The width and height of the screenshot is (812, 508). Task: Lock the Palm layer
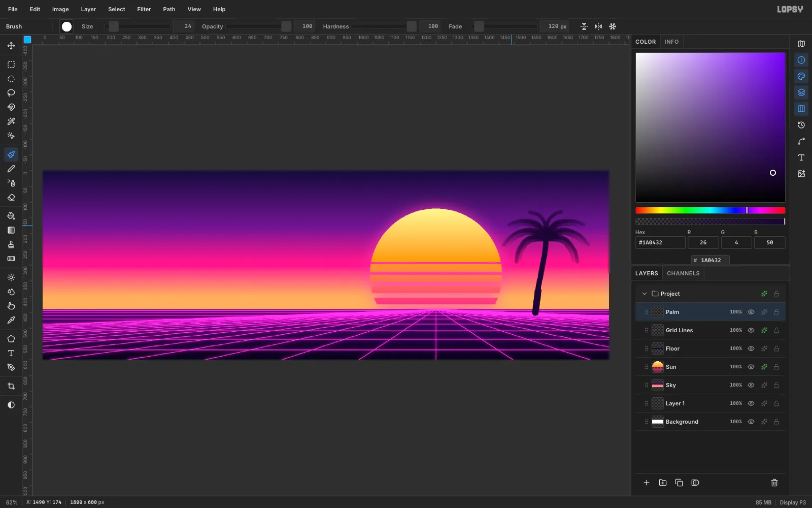click(x=776, y=312)
